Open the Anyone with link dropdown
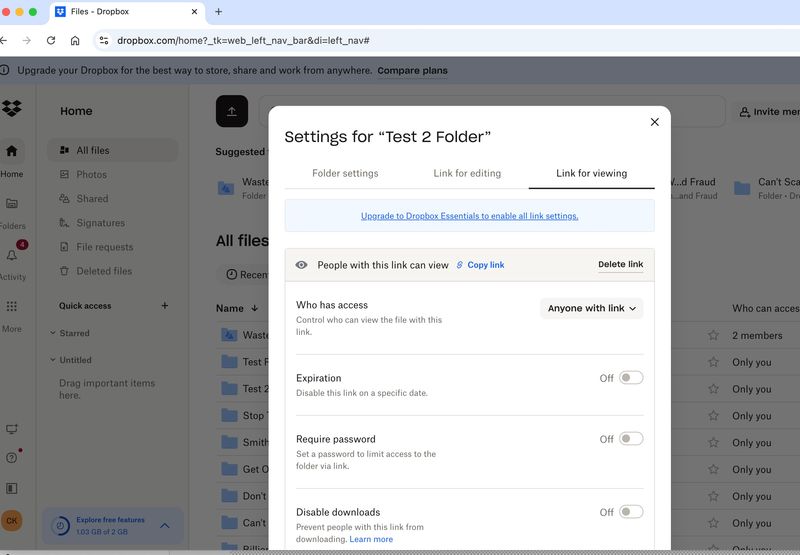The image size is (800, 555). click(591, 308)
